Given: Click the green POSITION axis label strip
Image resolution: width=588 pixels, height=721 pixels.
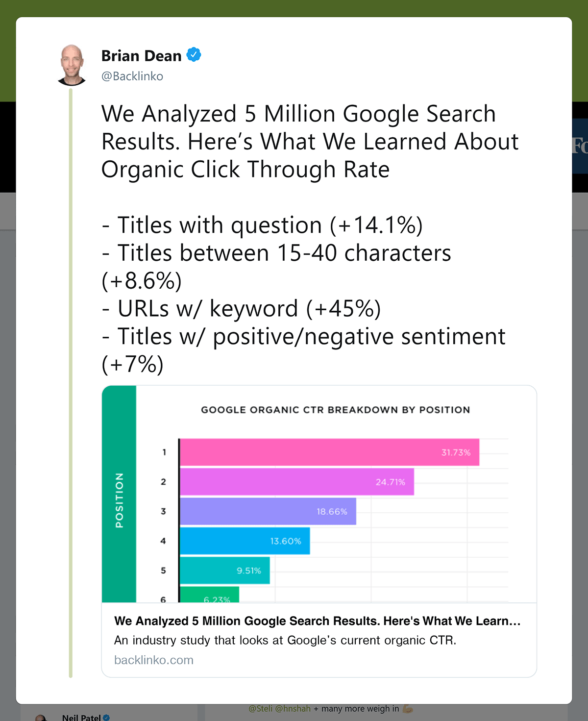Looking at the screenshot, I should point(119,494).
